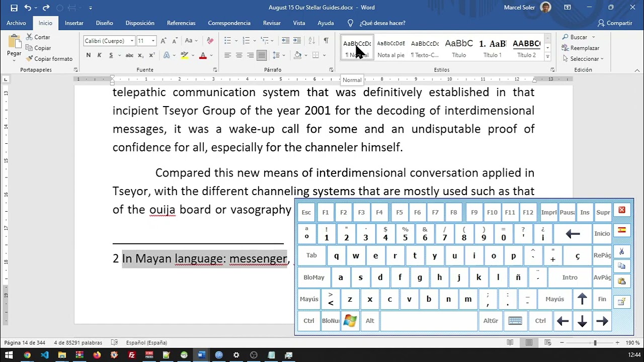Sort paragraph text alphabetically

[311, 41]
